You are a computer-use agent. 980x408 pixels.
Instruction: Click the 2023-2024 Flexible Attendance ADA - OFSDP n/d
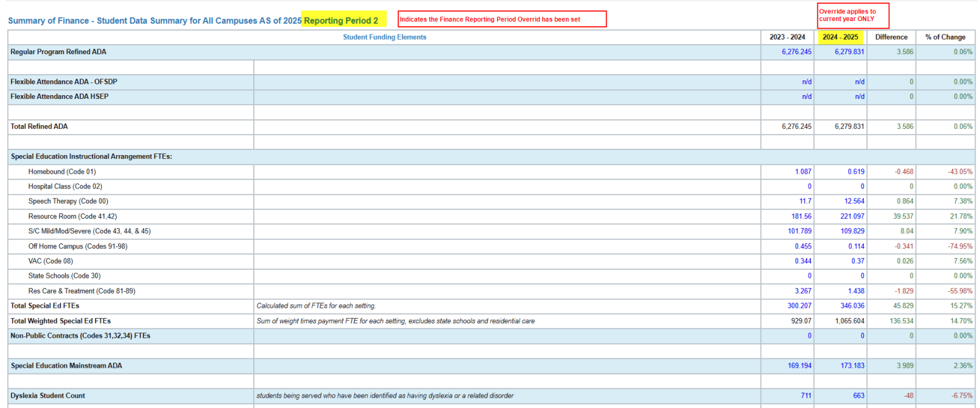806,82
